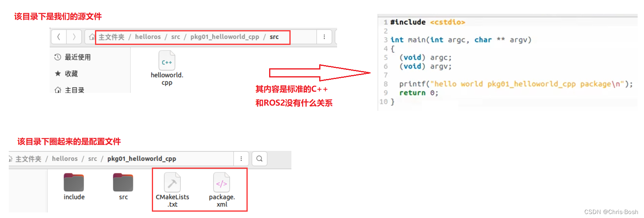Image resolution: width=644 pixels, height=218 pixels.
Task: Click the printf line in the code editor
Action: [516, 84]
